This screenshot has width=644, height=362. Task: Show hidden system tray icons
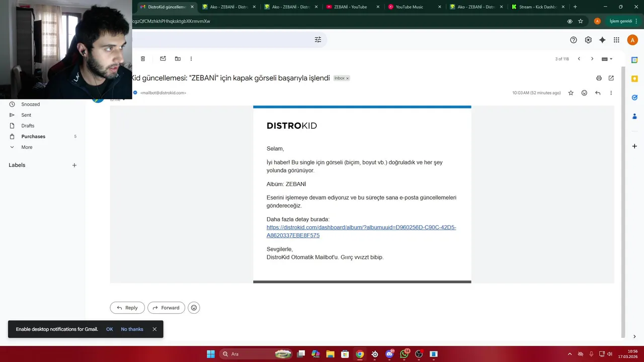tap(570, 354)
